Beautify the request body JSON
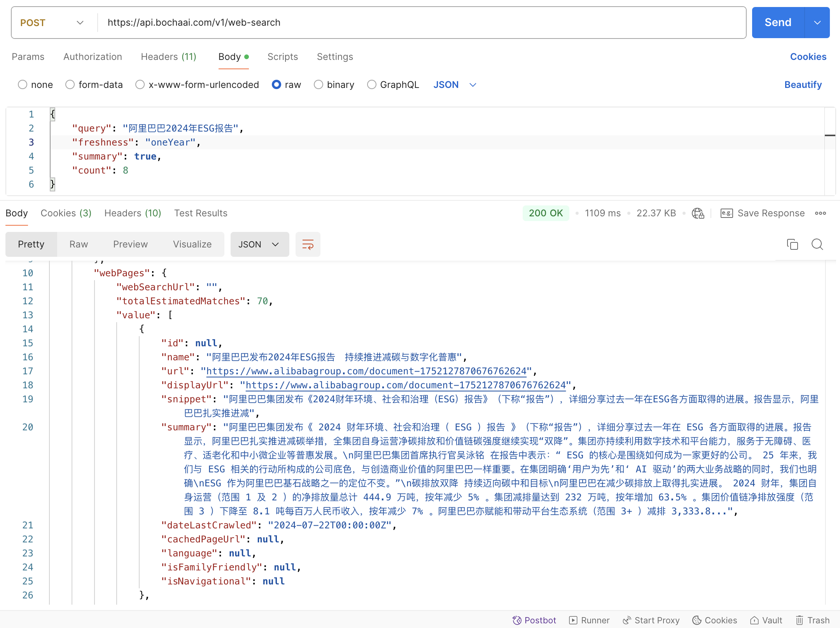This screenshot has height=628, width=840. pos(803,84)
